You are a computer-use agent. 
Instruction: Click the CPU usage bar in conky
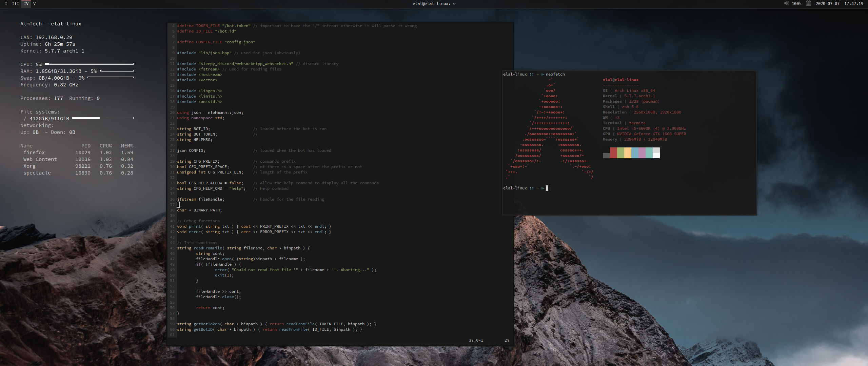pyautogui.click(x=89, y=64)
